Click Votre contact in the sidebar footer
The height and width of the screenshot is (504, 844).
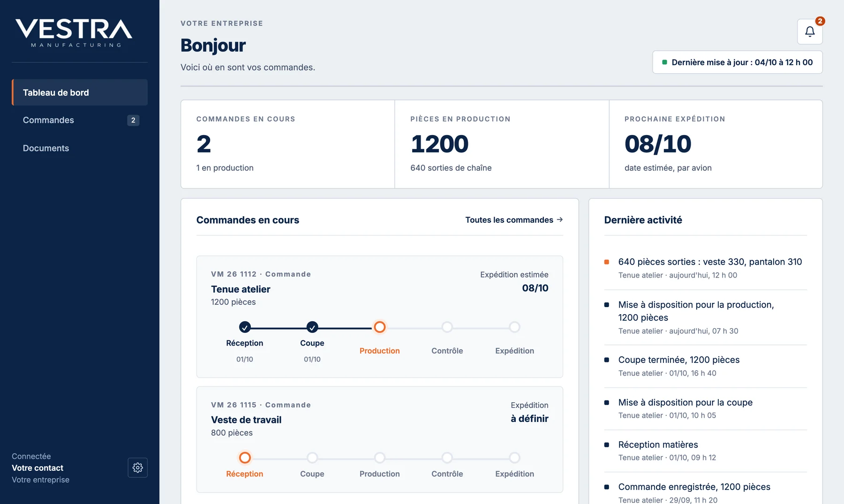pyautogui.click(x=38, y=468)
